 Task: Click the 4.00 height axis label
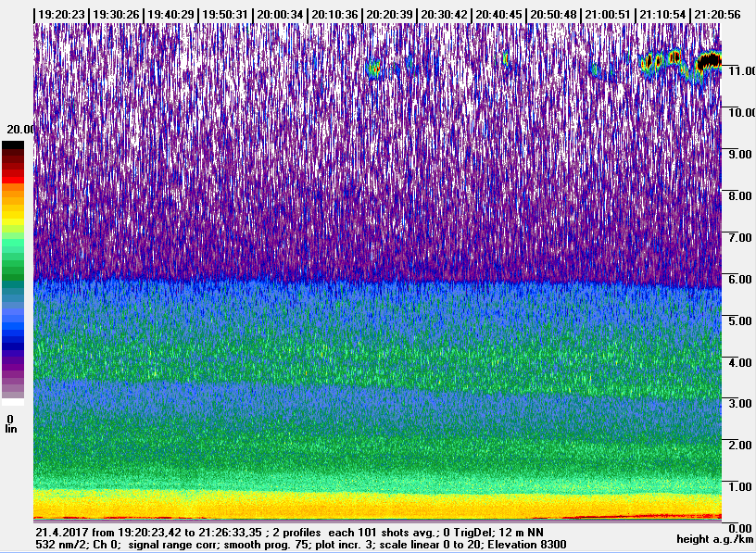[740, 362]
